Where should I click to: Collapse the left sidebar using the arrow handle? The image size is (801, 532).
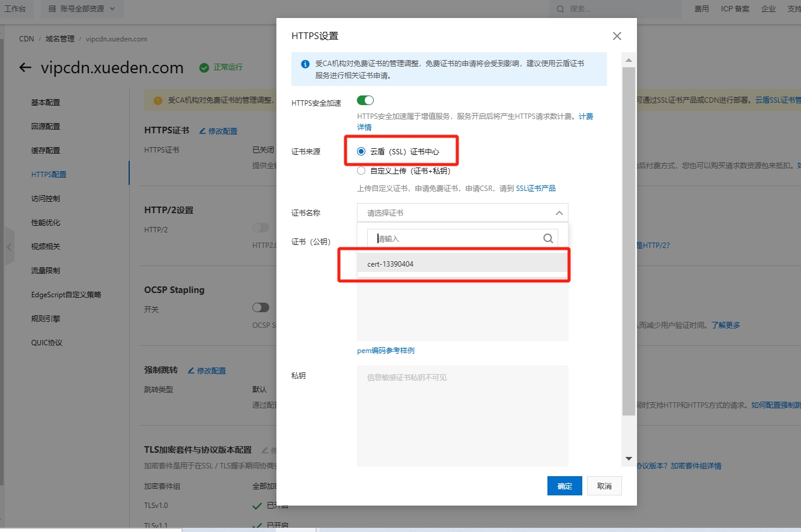point(9,246)
